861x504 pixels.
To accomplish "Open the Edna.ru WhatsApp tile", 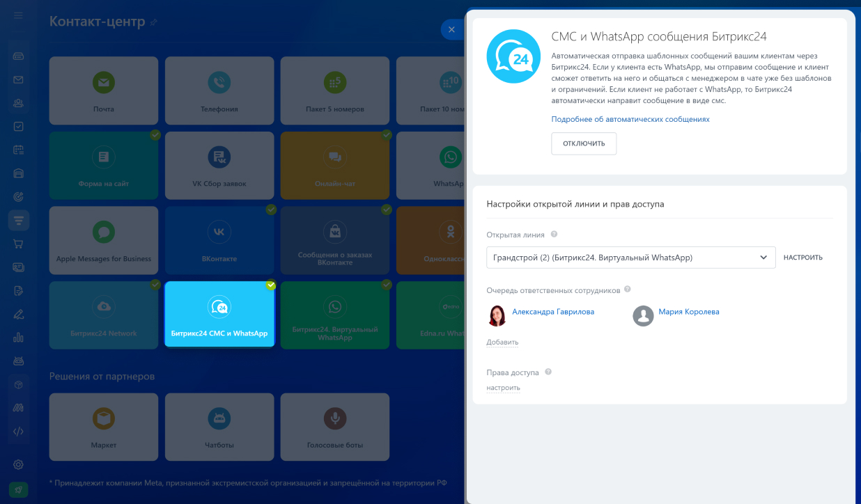I will [430, 315].
